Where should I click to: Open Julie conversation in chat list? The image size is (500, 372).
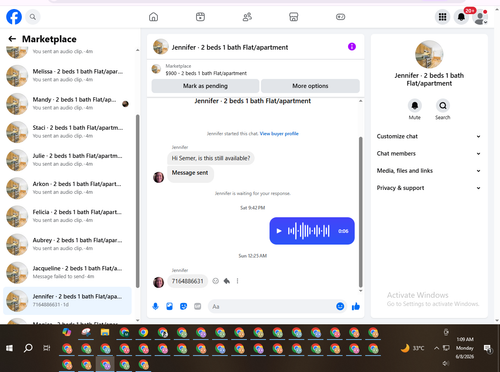click(67, 160)
